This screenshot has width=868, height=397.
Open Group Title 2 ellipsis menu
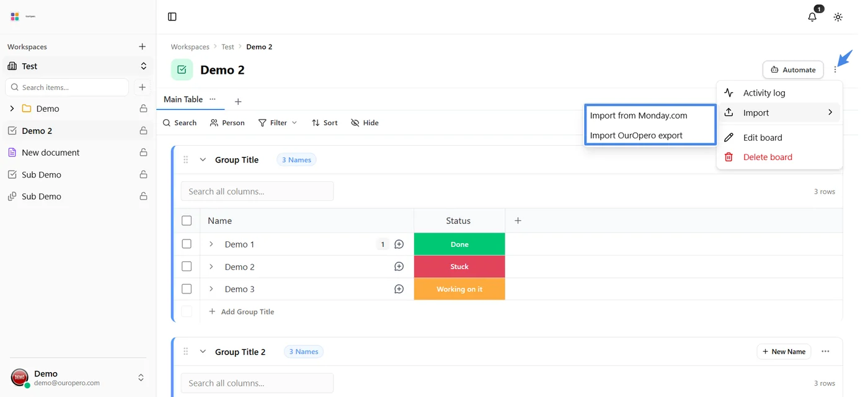click(825, 352)
